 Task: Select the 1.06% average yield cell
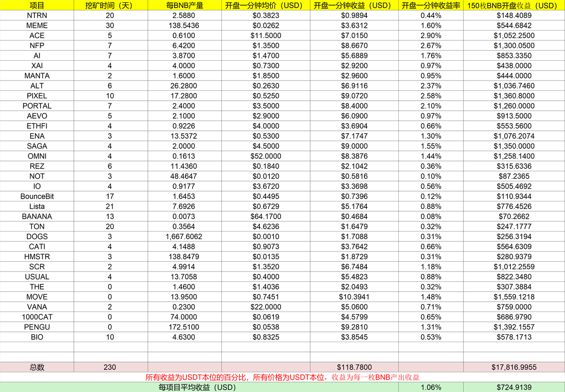coord(431,387)
